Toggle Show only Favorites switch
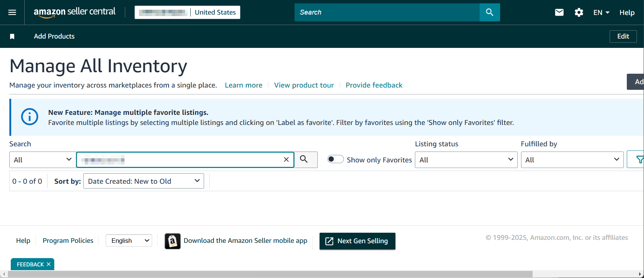This screenshot has width=644, height=278. tap(335, 159)
